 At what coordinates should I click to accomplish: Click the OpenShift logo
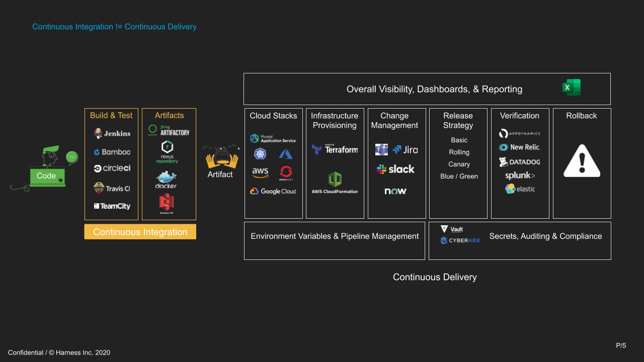(x=286, y=173)
